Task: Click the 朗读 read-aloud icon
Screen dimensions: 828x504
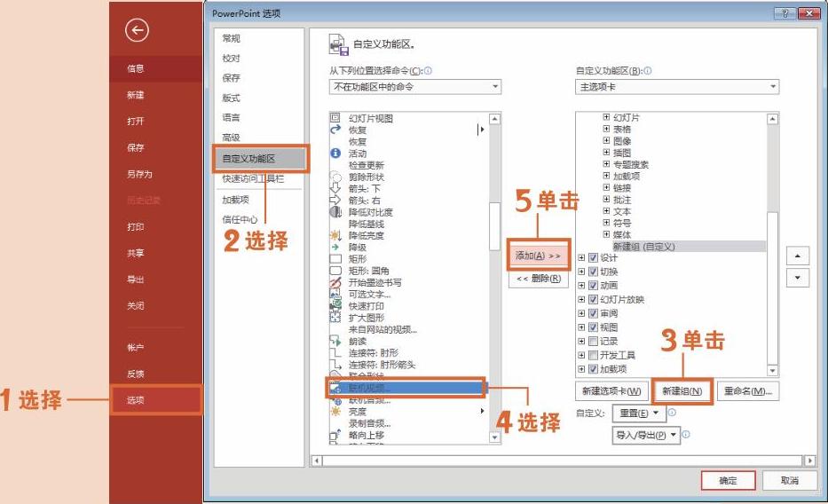Action: pyautogui.click(x=335, y=341)
